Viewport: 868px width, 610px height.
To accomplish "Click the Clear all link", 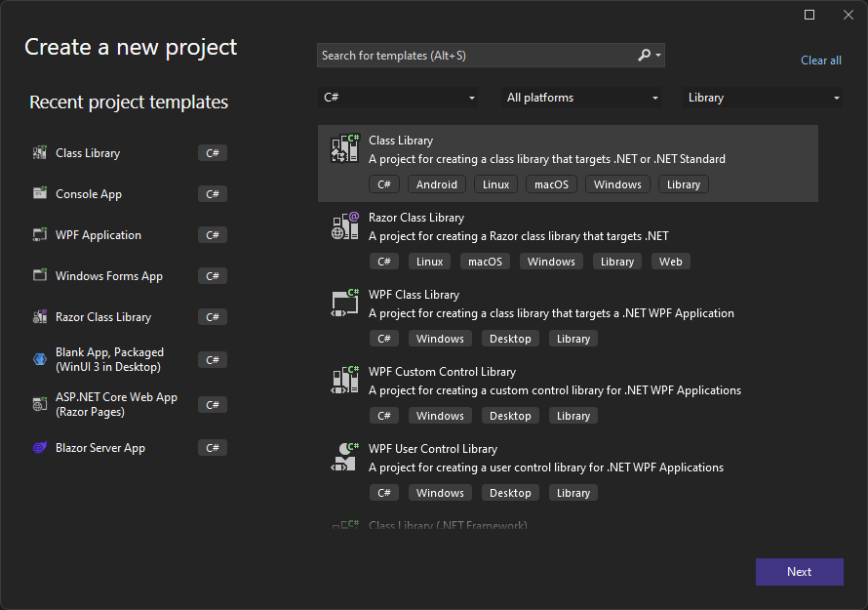I will [821, 61].
